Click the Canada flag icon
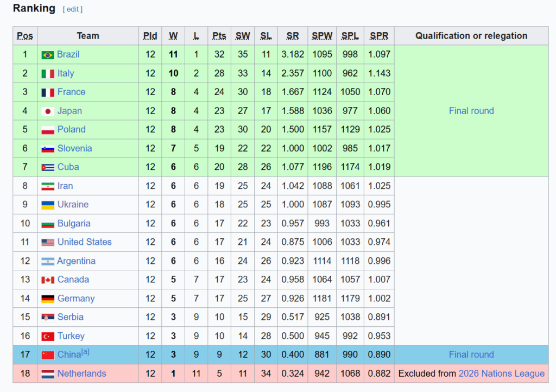The width and height of the screenshot is (556, 392). [x=48, y=280]
